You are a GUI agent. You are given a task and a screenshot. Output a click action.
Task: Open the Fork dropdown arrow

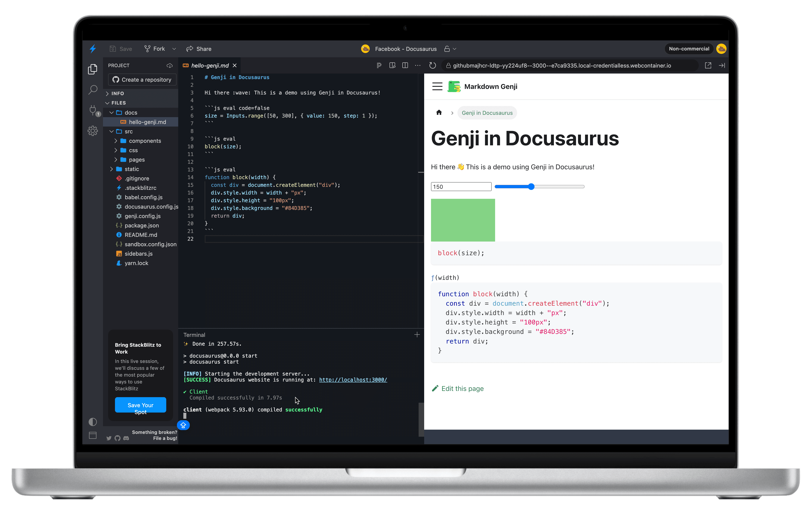(x=174, y=49)
